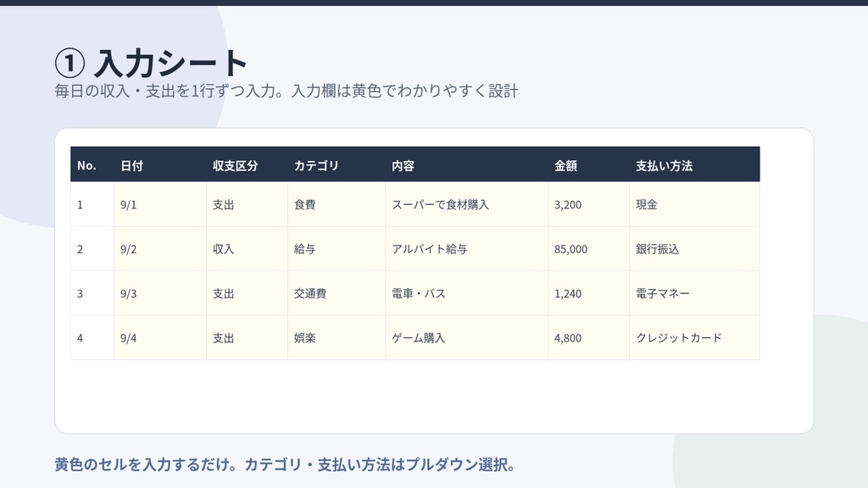
Task: Click the 支払い方法 column header
Action: [x=694, y=165]
